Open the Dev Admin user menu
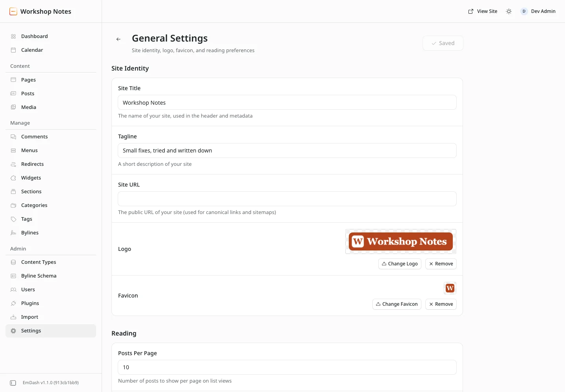565x392 pixels. [538, 11]
